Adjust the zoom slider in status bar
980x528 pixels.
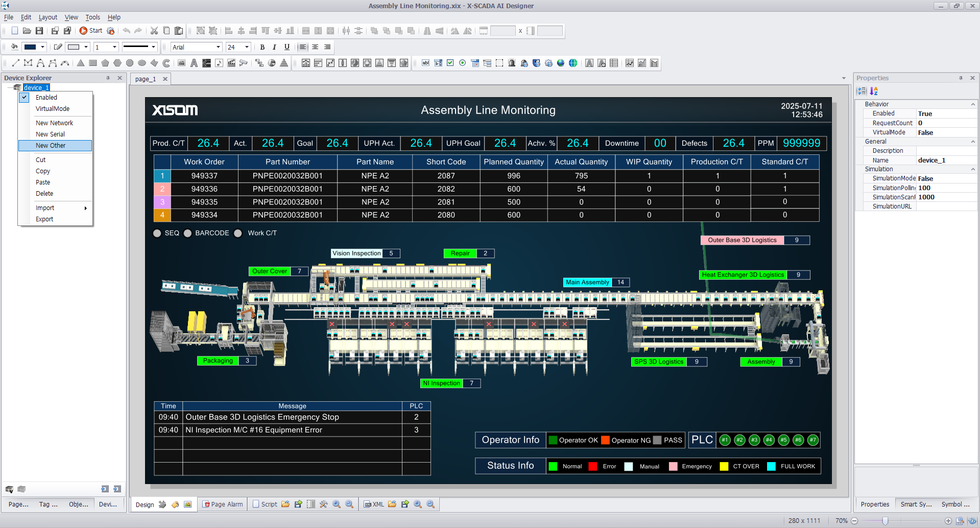pos(885,521)
